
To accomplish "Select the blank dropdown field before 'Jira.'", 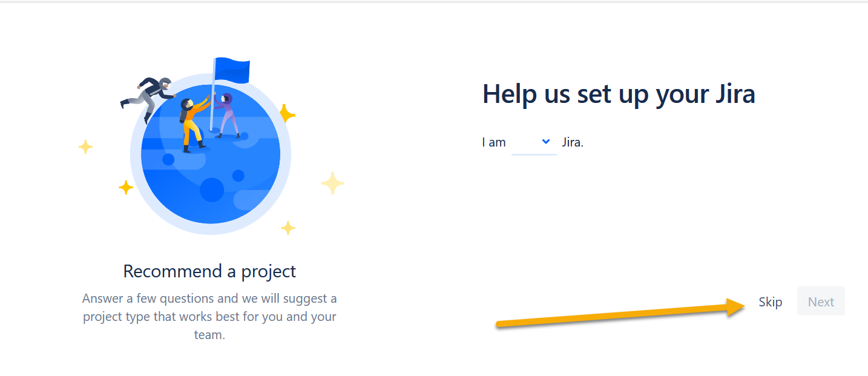I will 534,143.
